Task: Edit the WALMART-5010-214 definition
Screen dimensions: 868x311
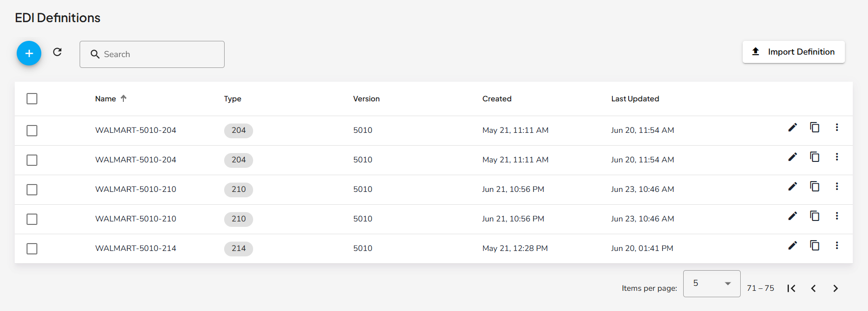Action: tap(792, 246)
